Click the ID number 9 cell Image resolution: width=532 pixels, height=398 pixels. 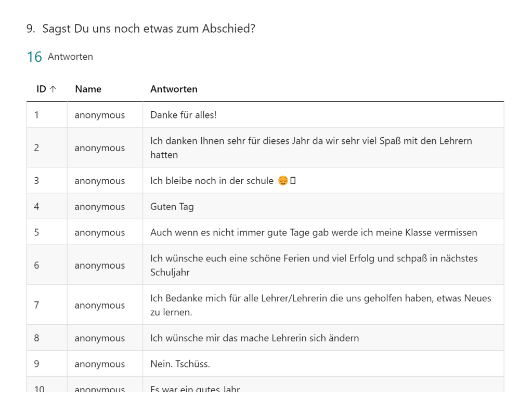(x=36, y=364)
